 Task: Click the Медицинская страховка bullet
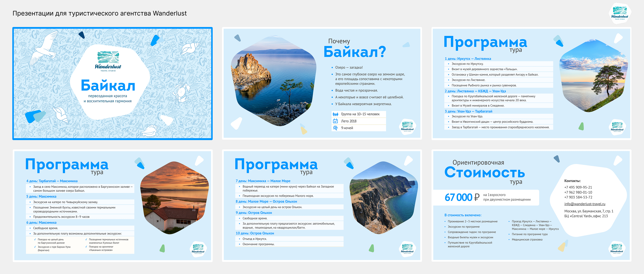point(527,240)
